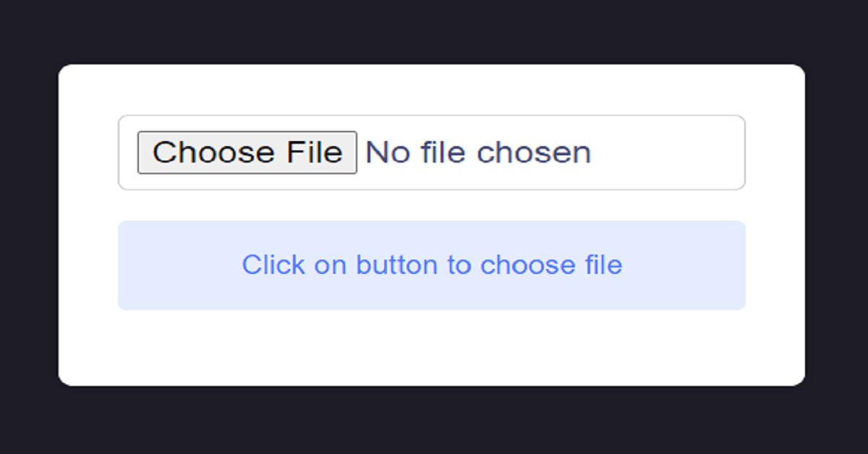Click empty space inside the bordered file input box
868x454 pixels.
tap(665, 153)
